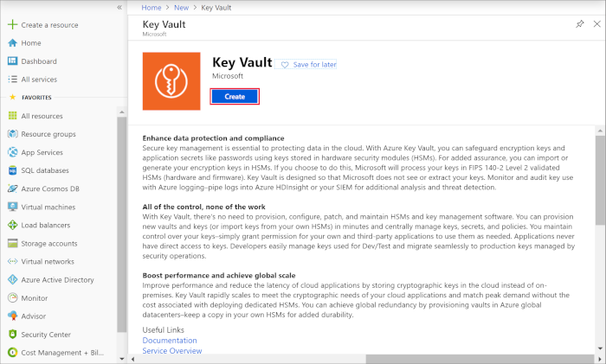Screen dimensions: 606x364
Task: Open the SQL databases icon
Action: pos(13,170)
